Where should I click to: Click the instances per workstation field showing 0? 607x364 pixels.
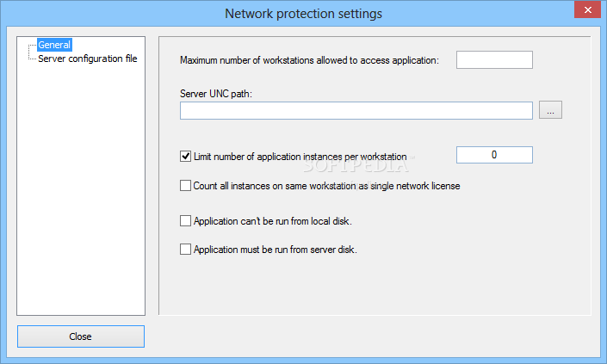click(494, 155)
